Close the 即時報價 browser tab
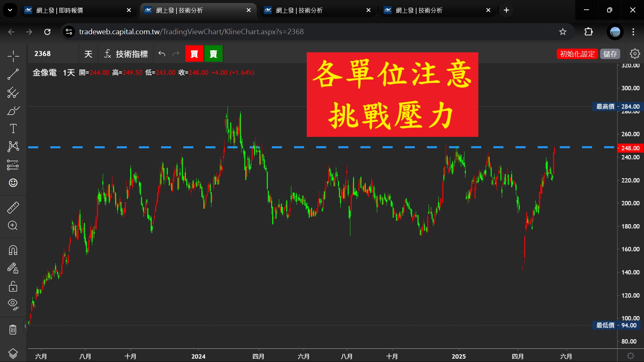The image size is (644, 362). click(x=129, y=10)
